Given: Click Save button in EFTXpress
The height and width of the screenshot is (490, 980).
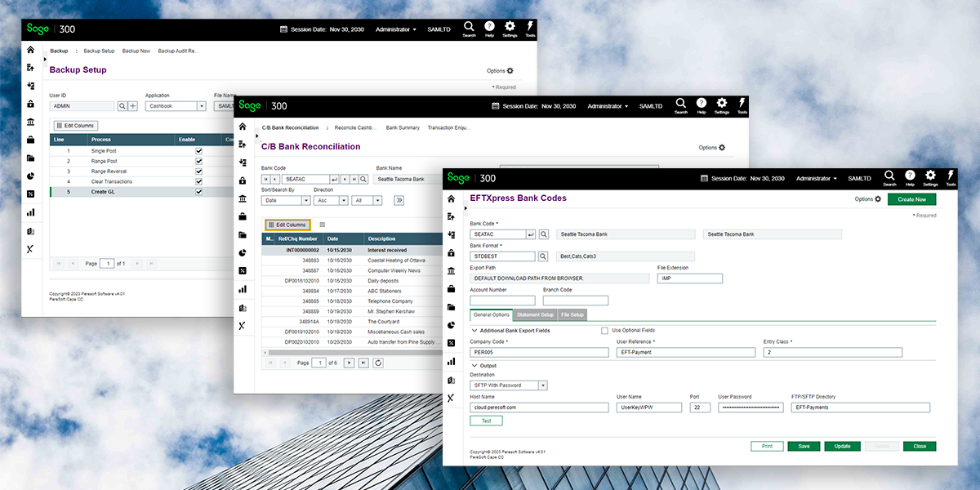Looking at the screenshot, I should [804, 447].
